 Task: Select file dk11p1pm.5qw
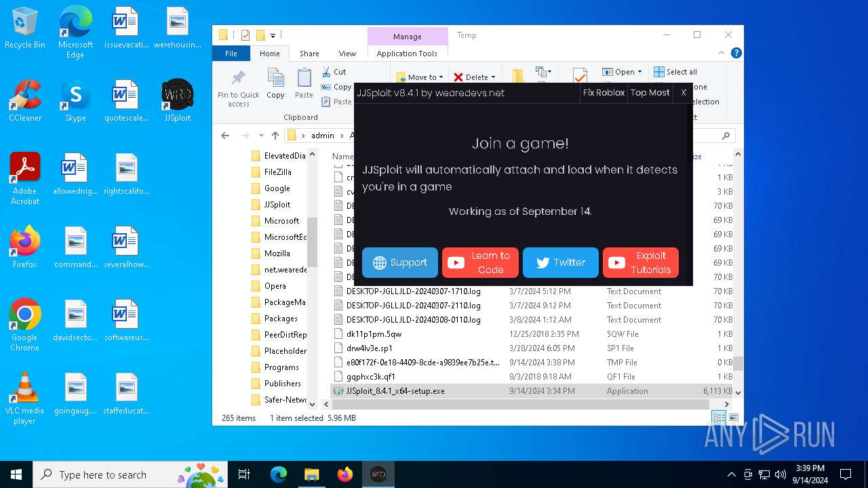(x=532, y=334)
